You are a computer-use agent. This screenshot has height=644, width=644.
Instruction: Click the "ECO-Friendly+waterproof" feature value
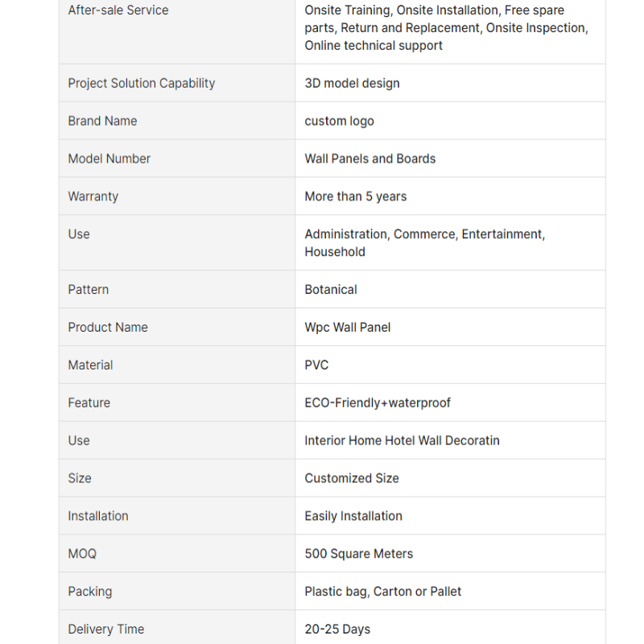pos(378,402)
